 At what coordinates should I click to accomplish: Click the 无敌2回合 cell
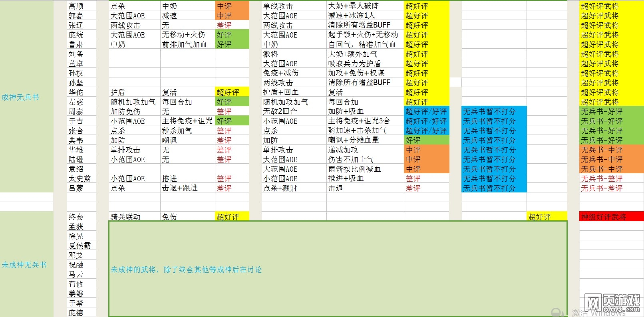(294, 111)
